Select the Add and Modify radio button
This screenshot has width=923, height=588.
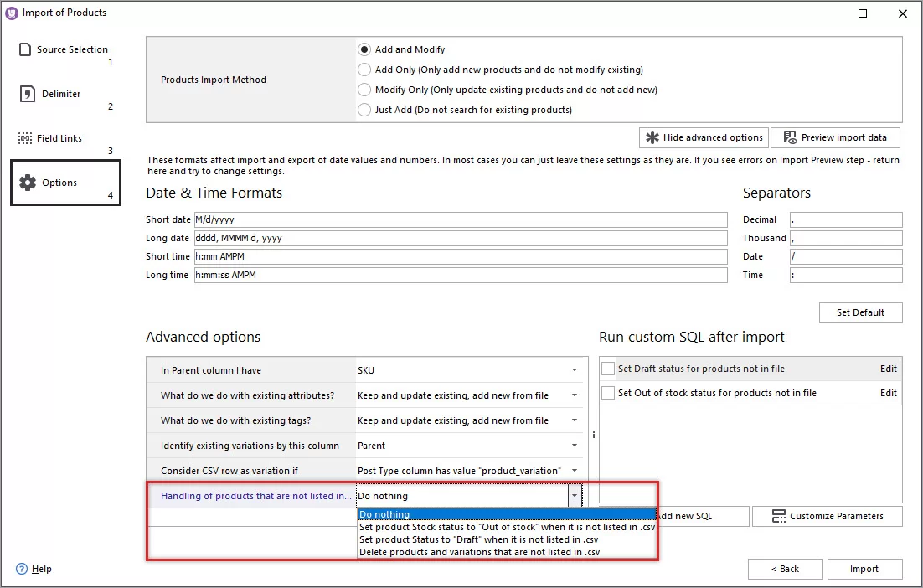click(x=364, y=49)
